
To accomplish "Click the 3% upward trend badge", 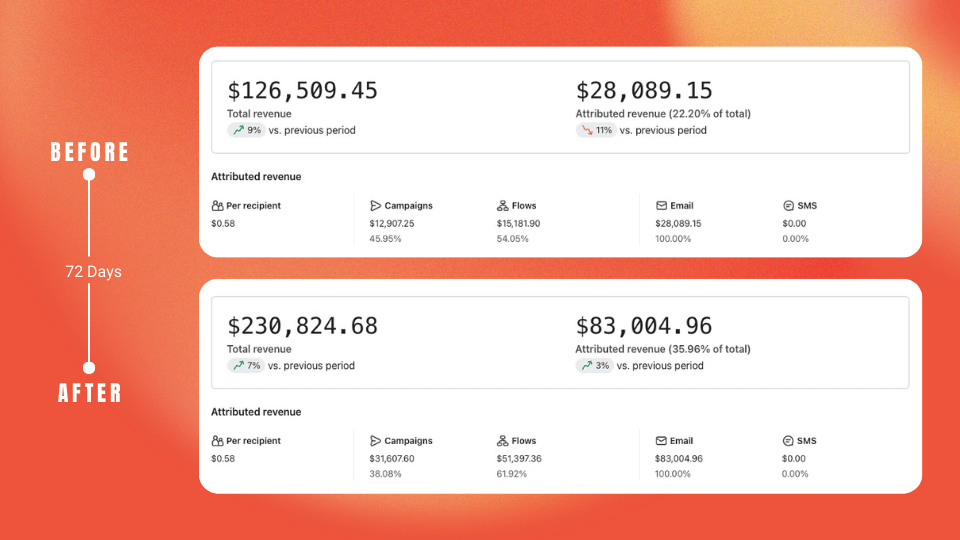I will pos(594,366).
